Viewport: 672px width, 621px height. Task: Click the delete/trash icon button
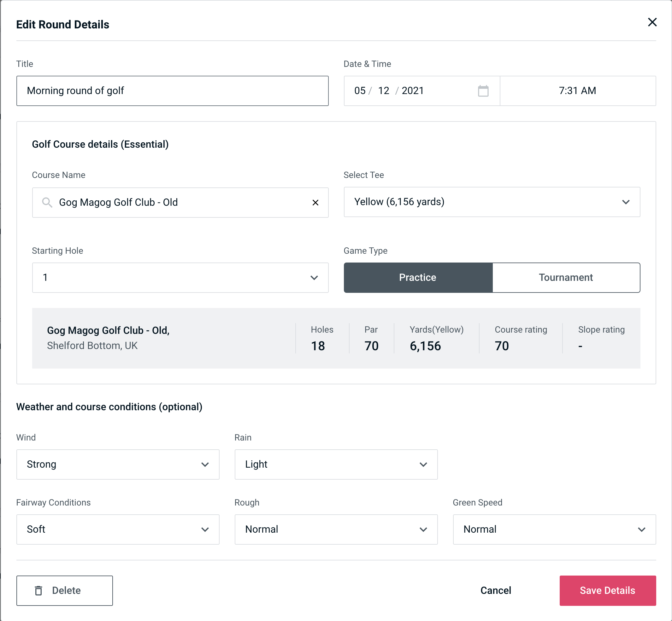pyautogui.click(x=39, y=590)
